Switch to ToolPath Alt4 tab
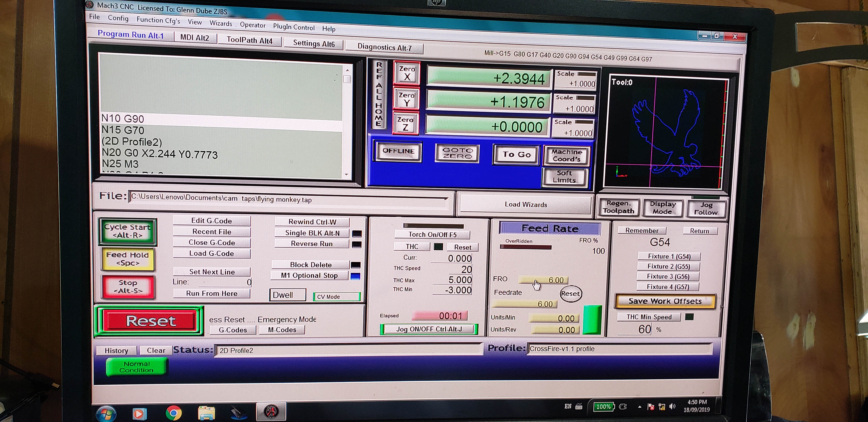 [249, 40]
